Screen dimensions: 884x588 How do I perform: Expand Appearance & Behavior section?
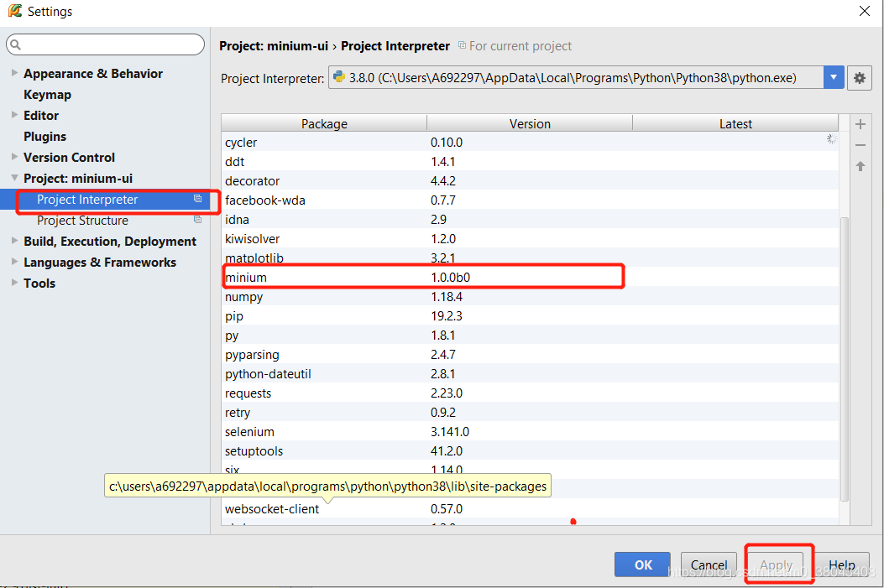[x=14, y=73]
